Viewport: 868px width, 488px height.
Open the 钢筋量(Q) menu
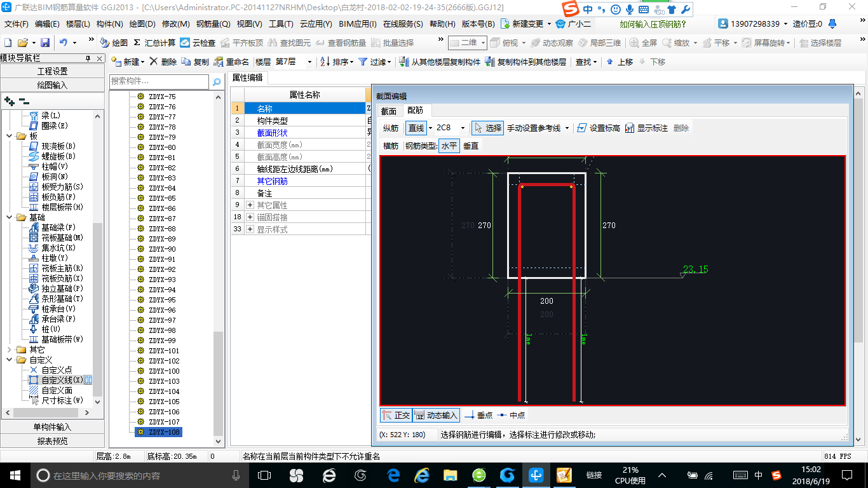tap(214, 24)
